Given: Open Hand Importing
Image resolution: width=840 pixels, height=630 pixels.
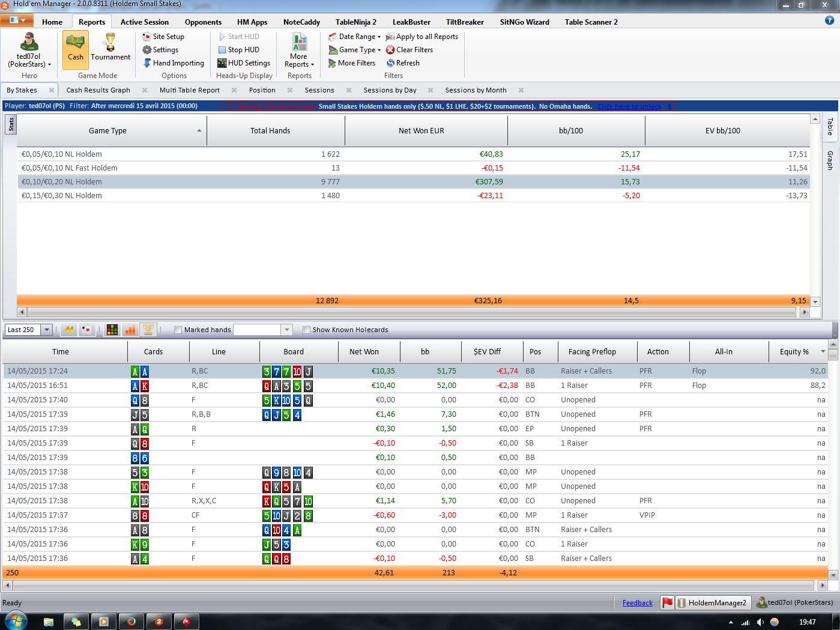Looking at the screenshot, I should coord(174,63).
